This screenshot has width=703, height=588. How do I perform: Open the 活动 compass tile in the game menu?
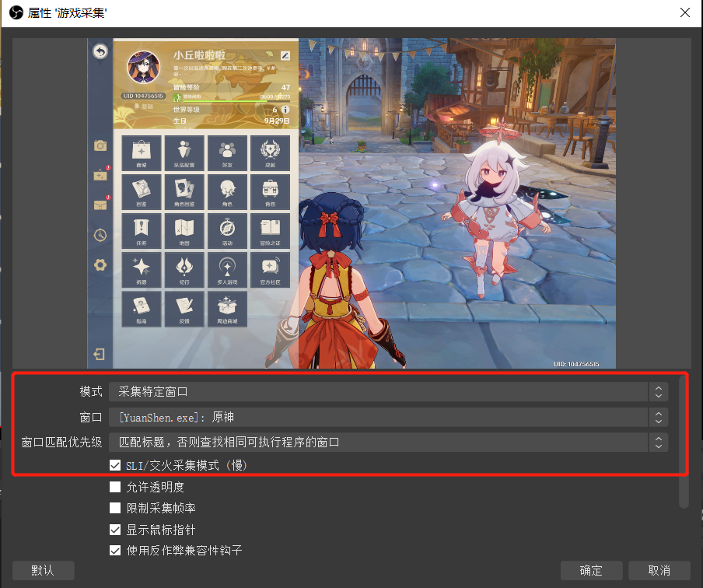tap(227, 231)
